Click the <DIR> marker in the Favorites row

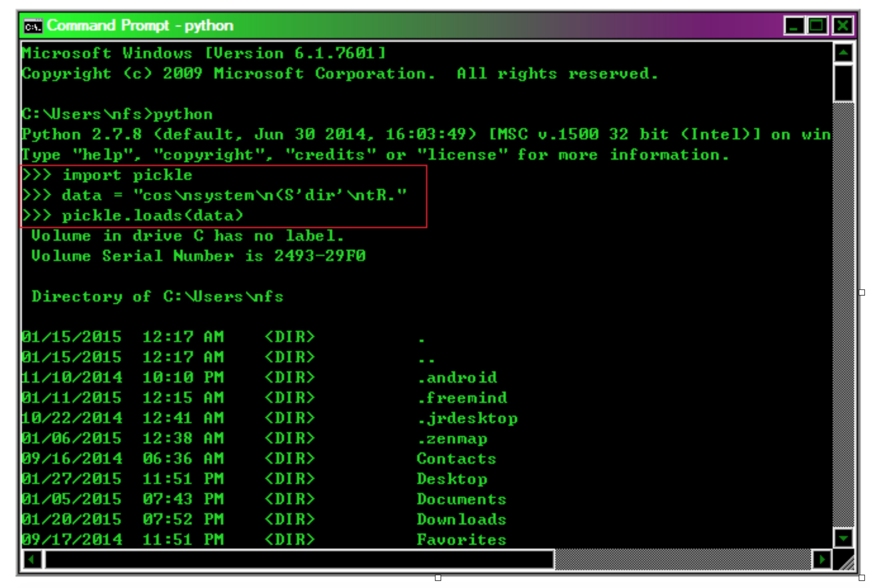coord(289,539)
